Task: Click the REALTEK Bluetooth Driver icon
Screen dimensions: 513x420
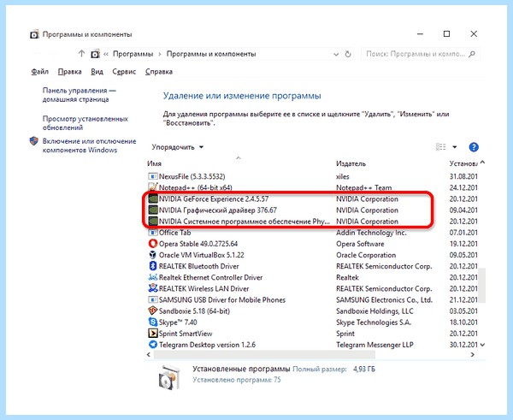Action: 152,266
